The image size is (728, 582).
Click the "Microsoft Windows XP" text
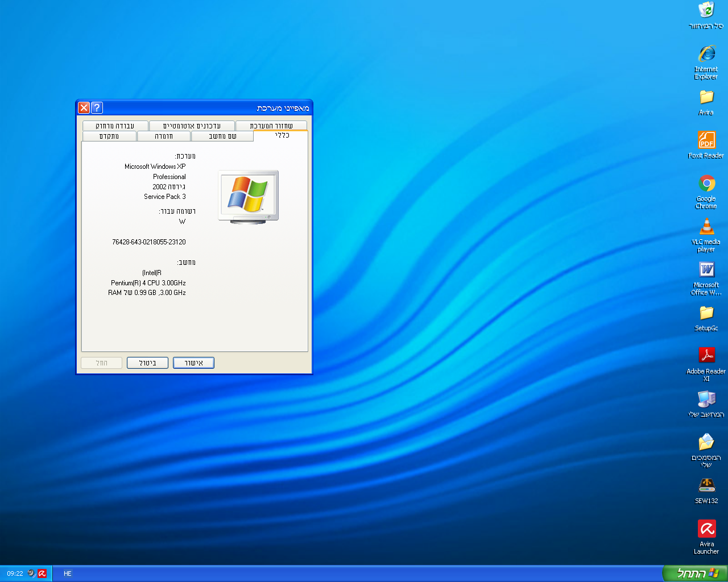click(x=155, y=167)
